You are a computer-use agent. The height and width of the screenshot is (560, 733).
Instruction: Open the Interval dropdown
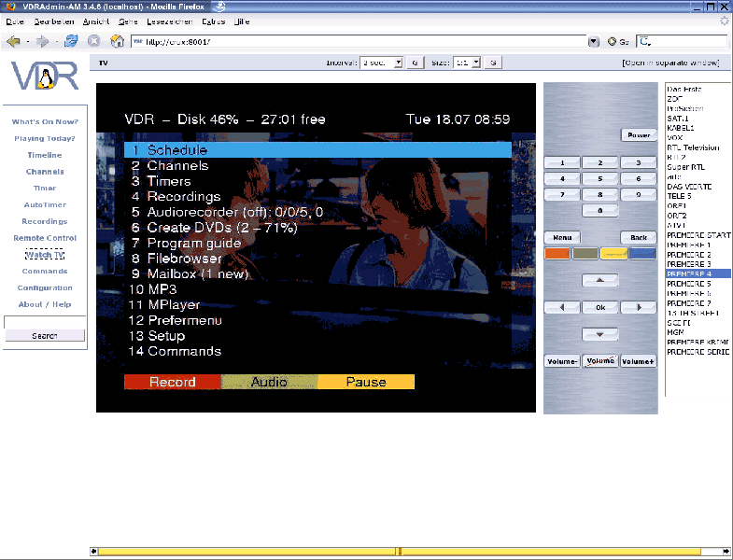[381, 63]
